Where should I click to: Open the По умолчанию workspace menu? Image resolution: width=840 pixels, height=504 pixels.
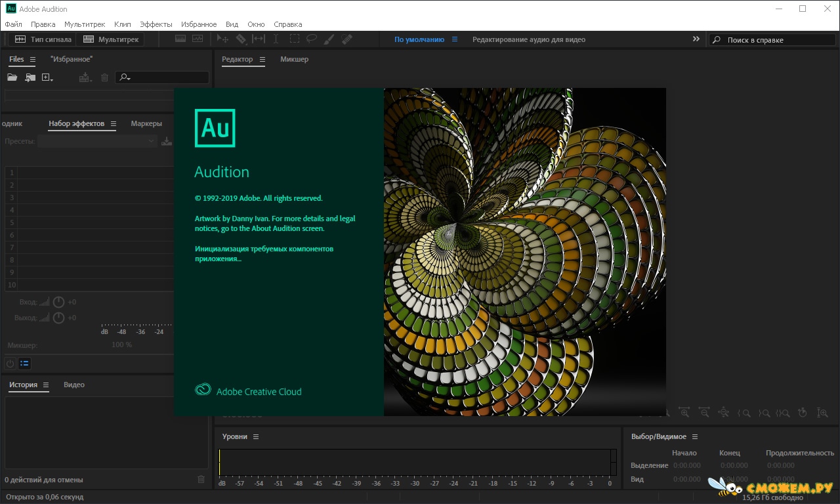453,39
